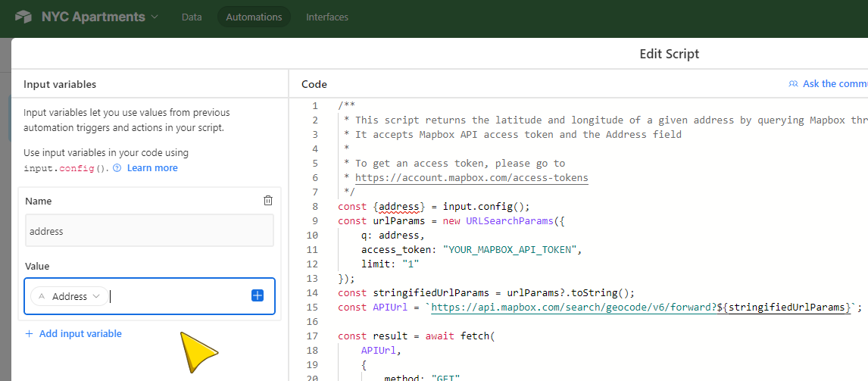This screenshot has height=381, width=868.
Task: Click the 'Code' panel heading
Action: pos(314,85)
